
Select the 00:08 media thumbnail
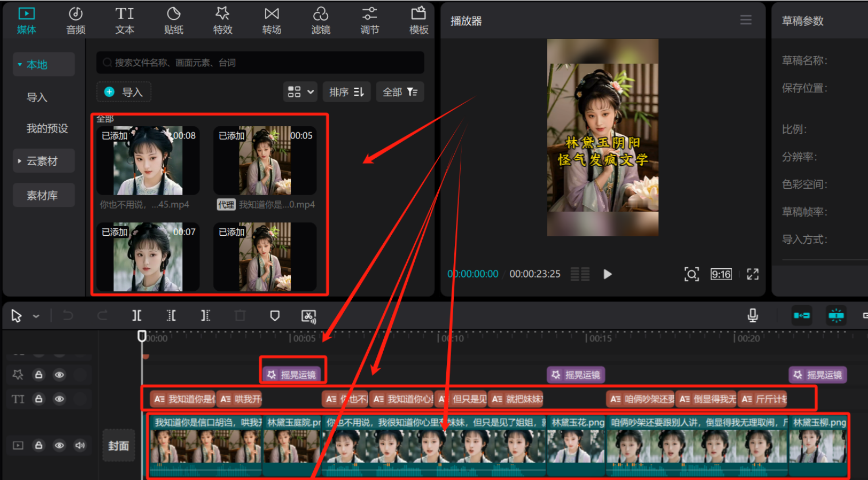[148, 160]
